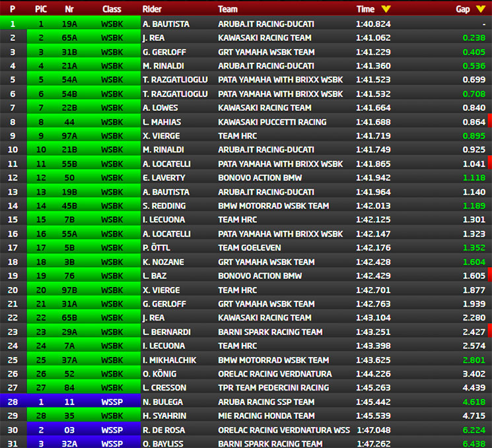492x448 pixels.
Task: Click L. BAZ rider name
Action: [155, 276]
